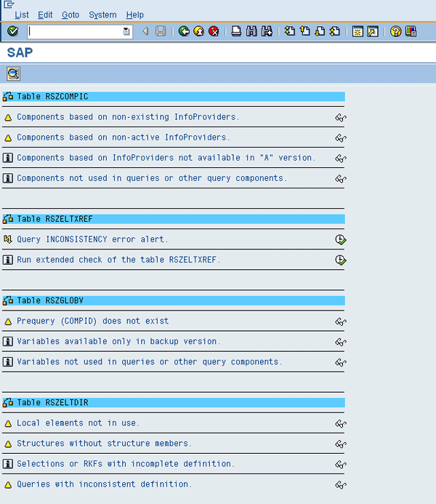Open the Help menu
436x504 pixels.
(135, 15)
